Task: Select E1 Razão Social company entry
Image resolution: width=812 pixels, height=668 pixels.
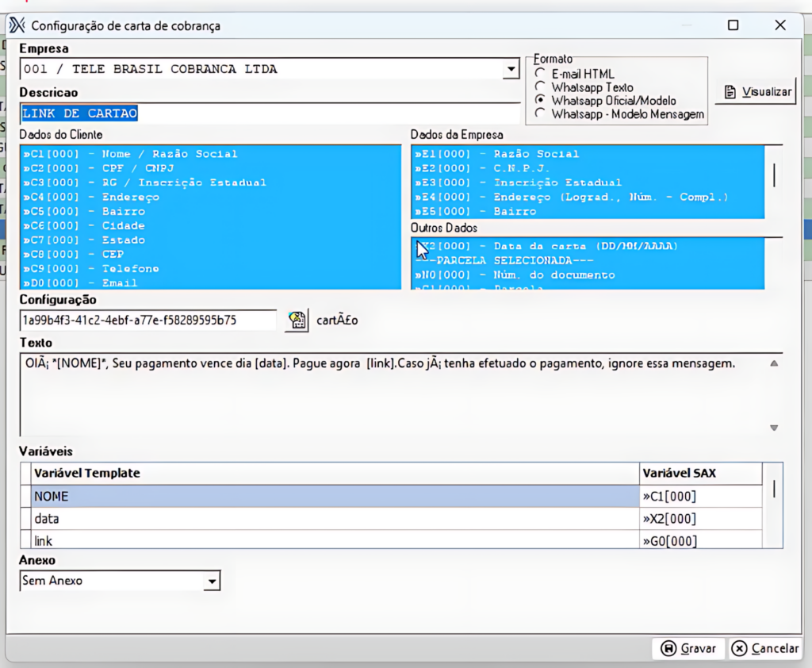Action: (x=588, y=154)
